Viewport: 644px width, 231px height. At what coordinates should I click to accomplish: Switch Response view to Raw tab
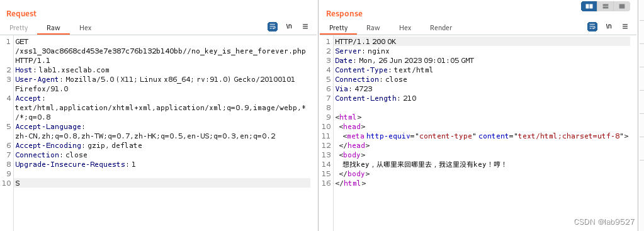373,28
